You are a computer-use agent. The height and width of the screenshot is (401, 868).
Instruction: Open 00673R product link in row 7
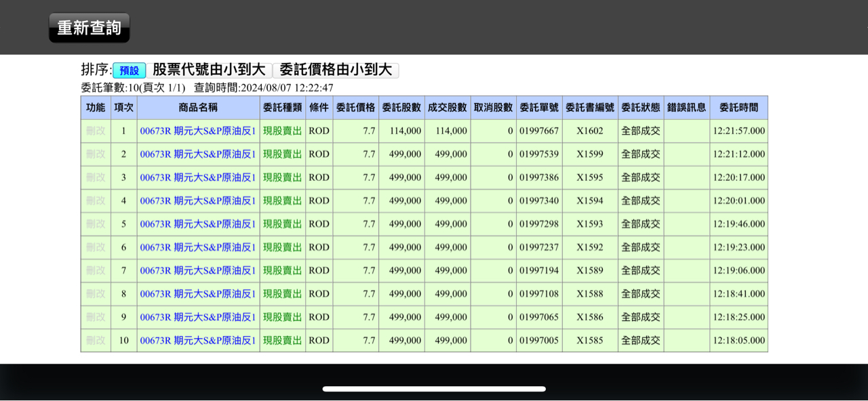click(198, 270)
